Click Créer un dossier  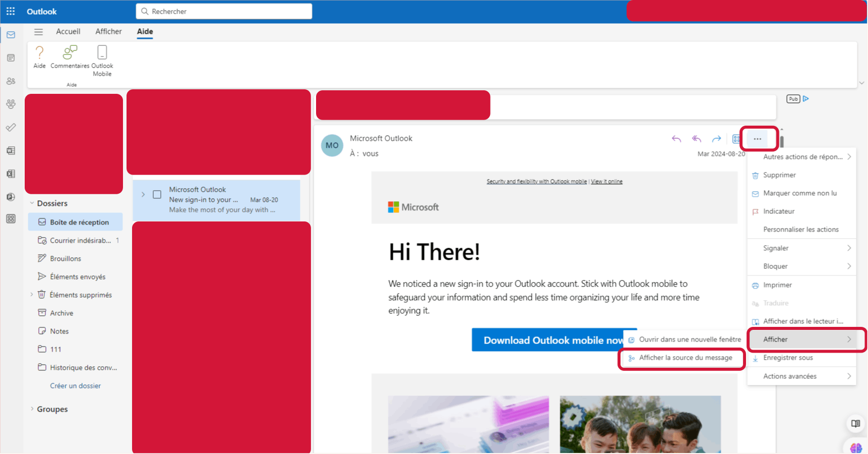pyautogui.click(x=75, y=385)
